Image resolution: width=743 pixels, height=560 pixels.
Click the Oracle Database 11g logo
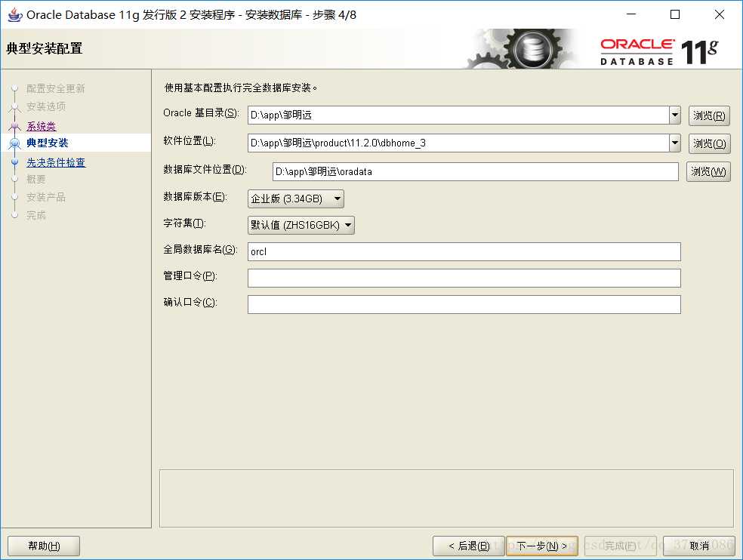click(x=660, y=51)
